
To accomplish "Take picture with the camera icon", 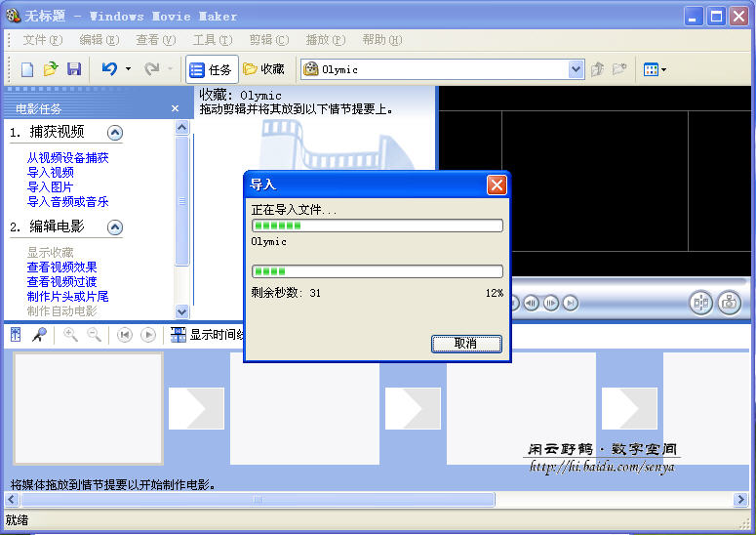I will tap(729, 303).
